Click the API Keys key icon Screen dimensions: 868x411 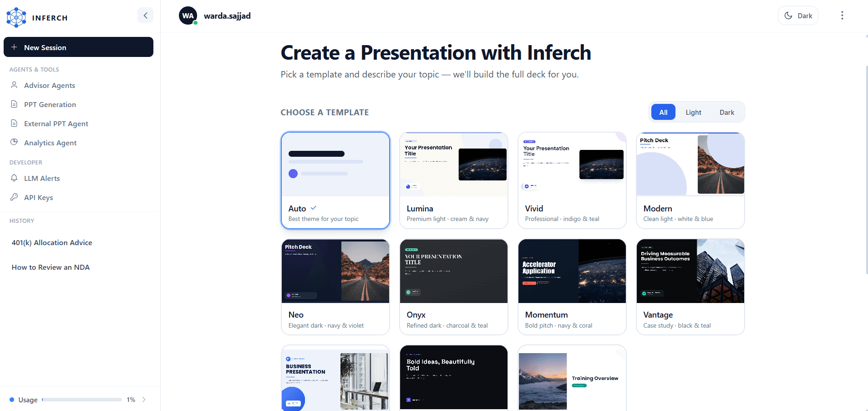point(14,197)
